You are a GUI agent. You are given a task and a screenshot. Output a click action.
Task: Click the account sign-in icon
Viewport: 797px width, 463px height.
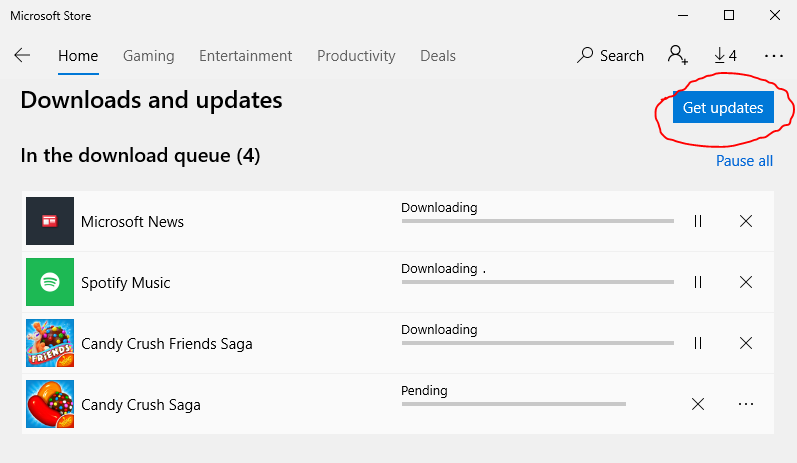point(678,56)
